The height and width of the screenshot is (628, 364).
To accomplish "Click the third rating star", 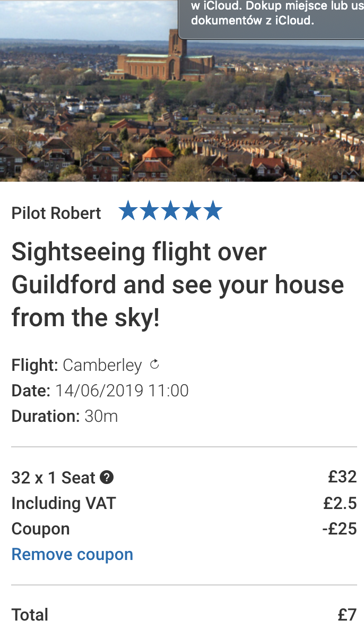I will 170,211.
